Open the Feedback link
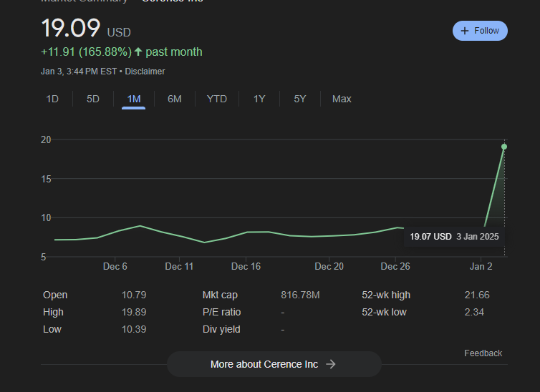540x392 pixels. click(x=483, y=353)
